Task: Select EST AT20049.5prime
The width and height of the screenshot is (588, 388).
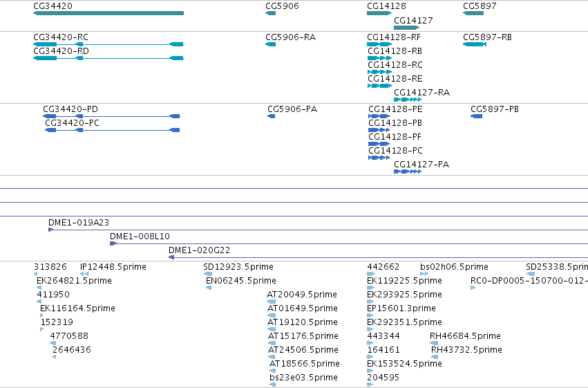Action: click(x=302, y=295)
